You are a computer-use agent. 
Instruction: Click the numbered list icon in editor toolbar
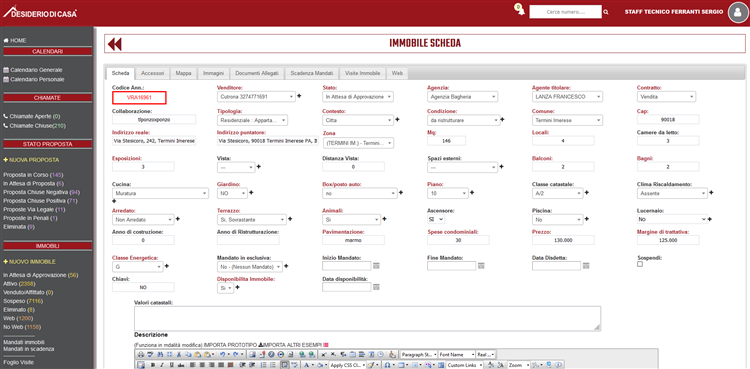[x=265, y=365]
